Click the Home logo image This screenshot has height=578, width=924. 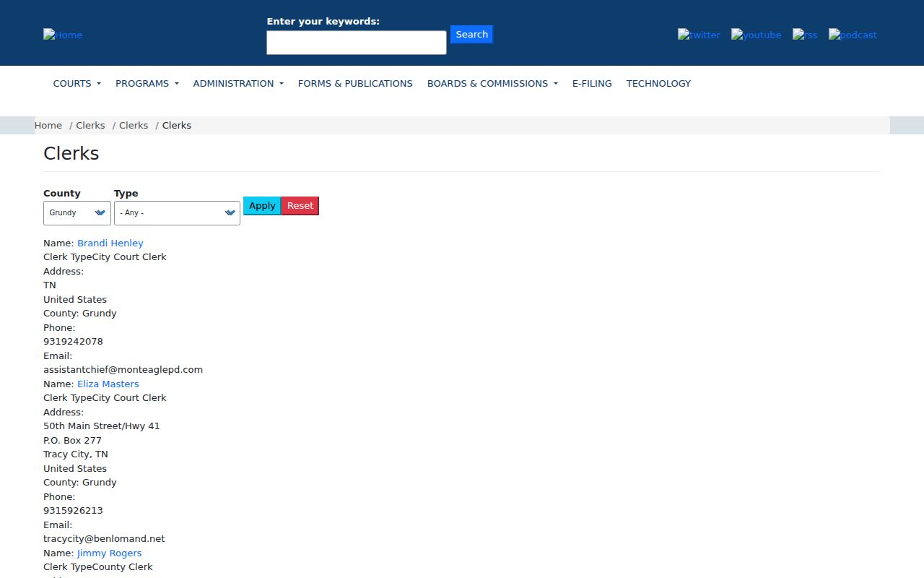[63, 35]
